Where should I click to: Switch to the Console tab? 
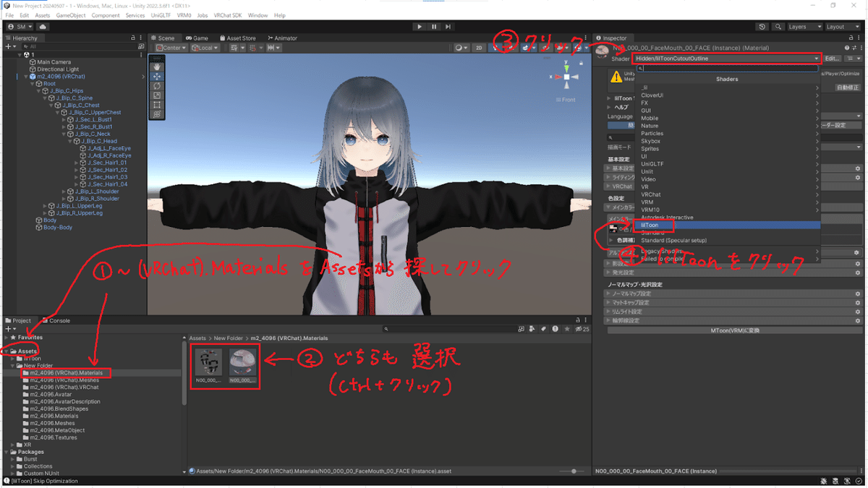click(x=55, y=320)
